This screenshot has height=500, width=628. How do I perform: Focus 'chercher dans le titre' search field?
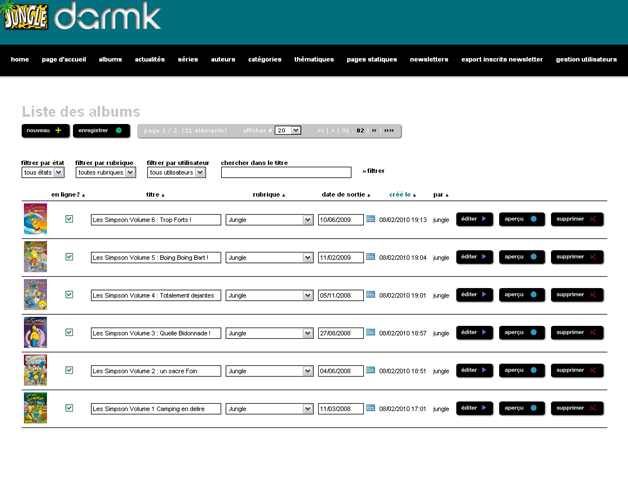[x=286, y=172]
